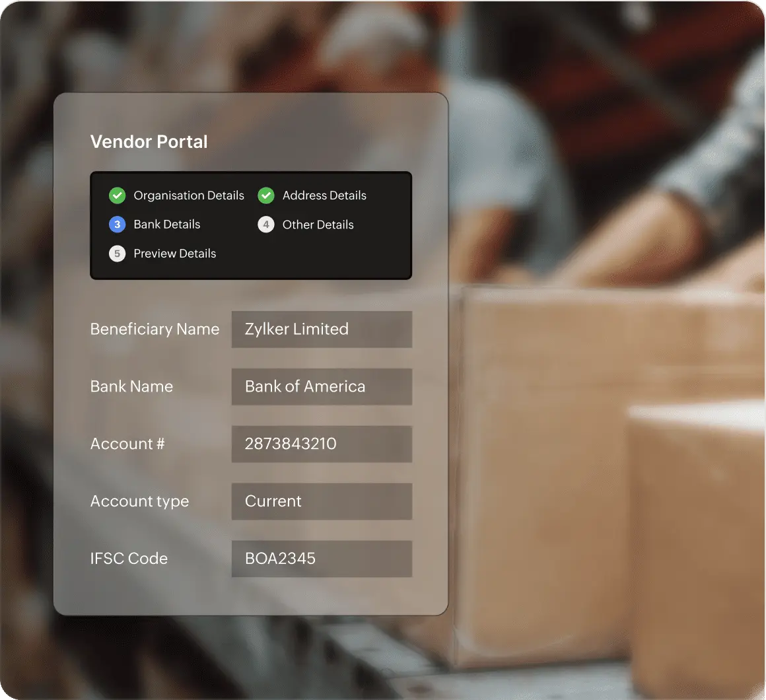The image size is (766, 700).
Task: Focus the Beneficiary Name field with Zylker Limited
Action: (x=322, y=330)
